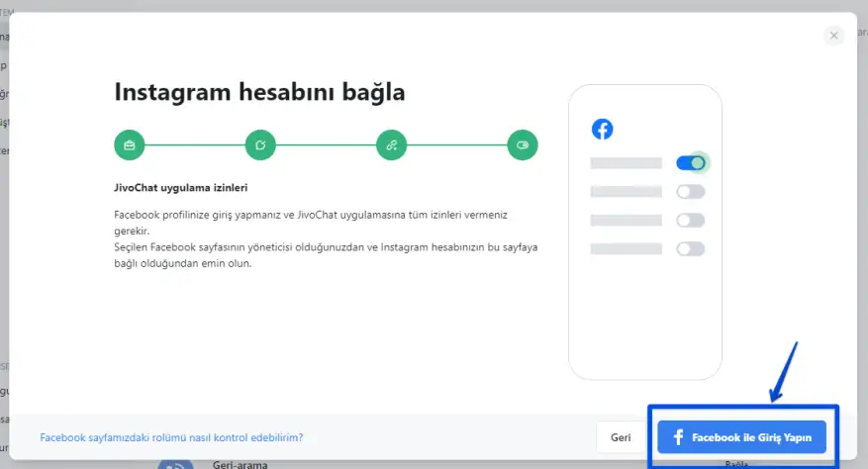Click the fourth grey toggle in illustration
The height and width of the screenshot is (469, 868).
pos(690,248)
